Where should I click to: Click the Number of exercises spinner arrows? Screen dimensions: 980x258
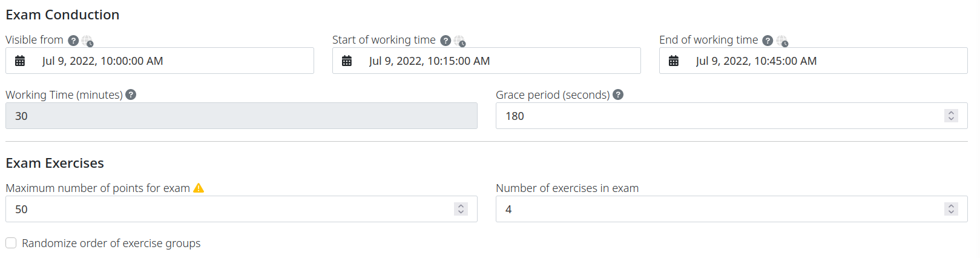point(951,209)
